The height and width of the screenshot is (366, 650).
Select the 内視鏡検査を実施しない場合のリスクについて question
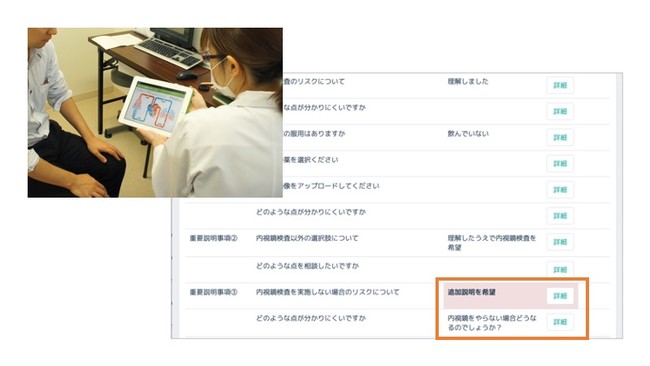tap(327, 292)
